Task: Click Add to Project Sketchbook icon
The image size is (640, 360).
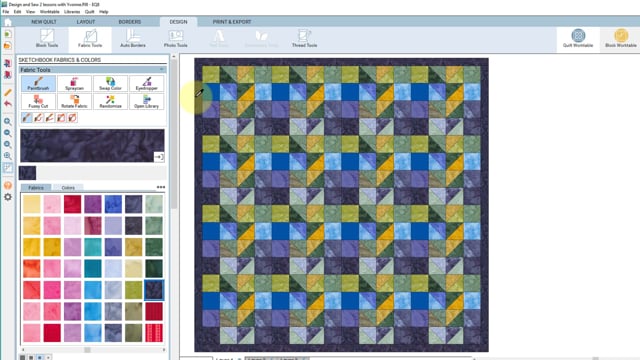Action: coord(8,63)
